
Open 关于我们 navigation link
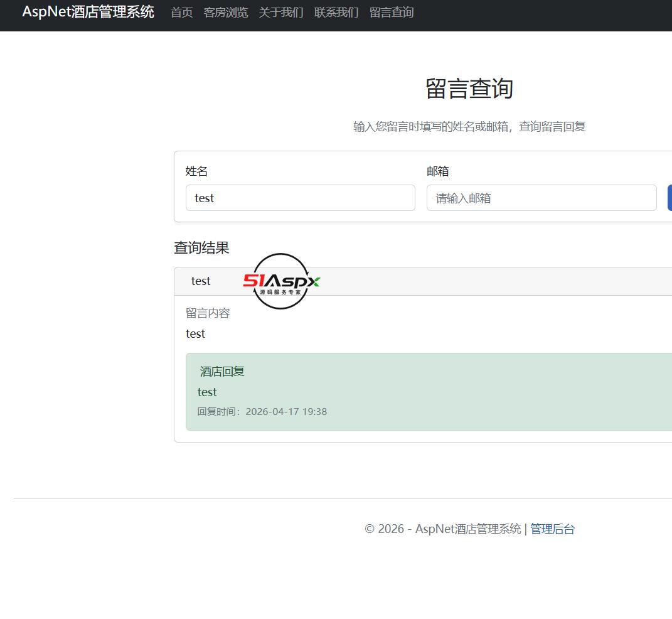point(281,13)
